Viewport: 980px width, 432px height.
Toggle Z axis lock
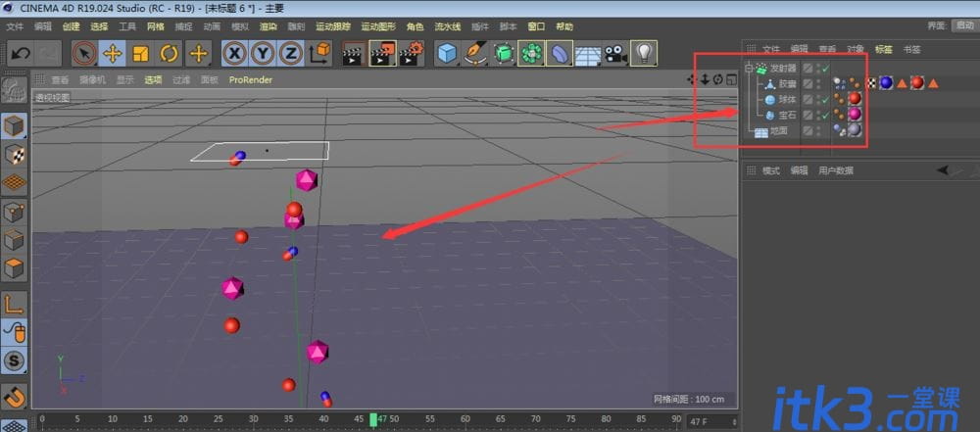click(x=291, y=54)
